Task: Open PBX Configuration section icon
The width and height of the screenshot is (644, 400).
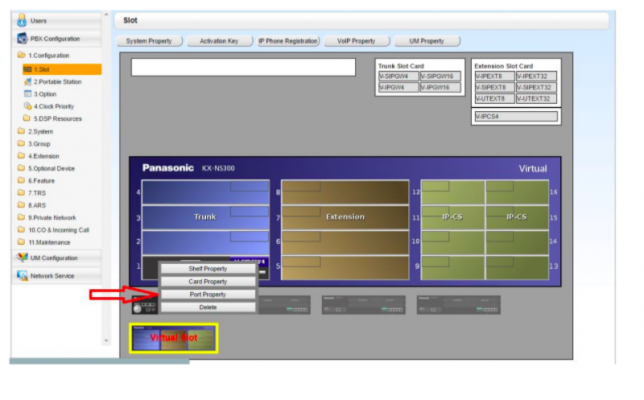Action: pyautogui.click(x=24, y=39)
